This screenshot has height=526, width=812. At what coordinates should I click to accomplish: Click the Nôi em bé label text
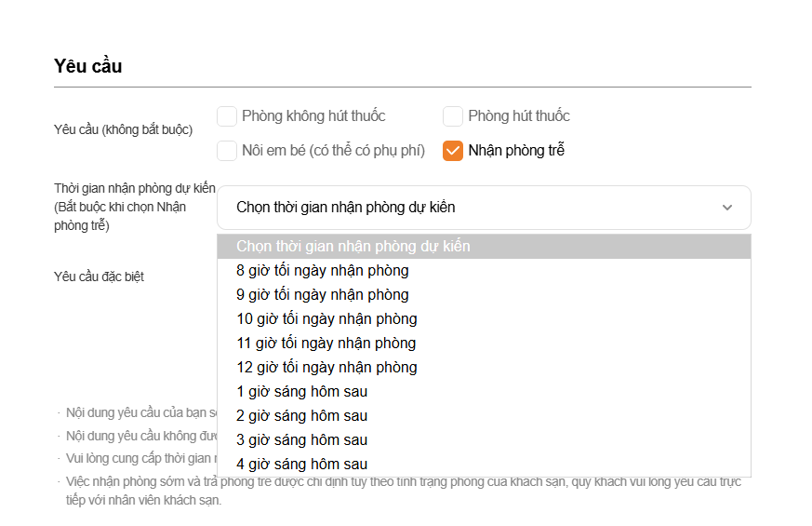coord(333,151)
